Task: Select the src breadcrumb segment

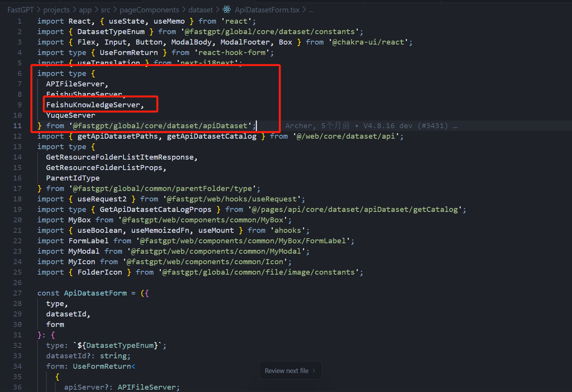Action: coord(105,10)
